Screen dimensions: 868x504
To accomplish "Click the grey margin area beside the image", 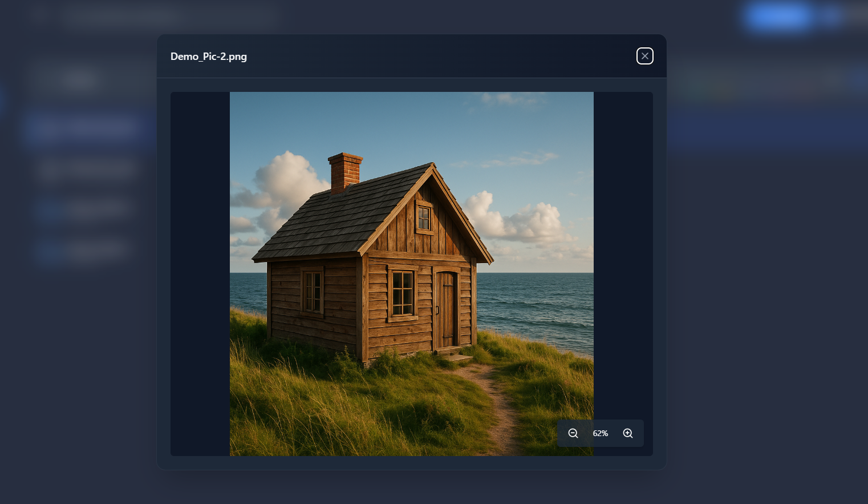I will (200, 274).
